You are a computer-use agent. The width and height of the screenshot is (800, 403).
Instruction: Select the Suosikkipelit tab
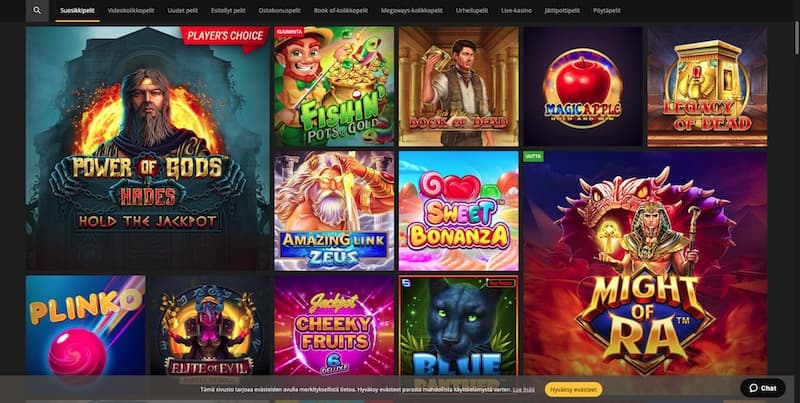[78, 11]
